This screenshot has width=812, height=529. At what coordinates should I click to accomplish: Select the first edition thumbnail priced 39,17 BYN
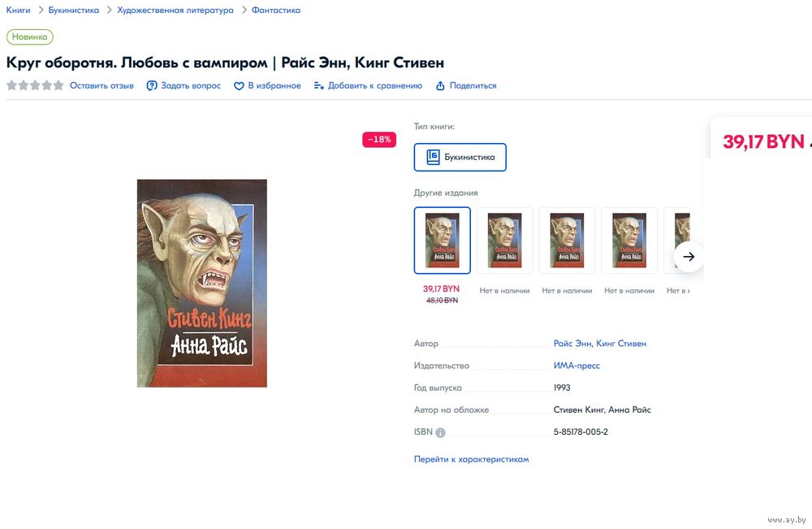pos(443,241)
